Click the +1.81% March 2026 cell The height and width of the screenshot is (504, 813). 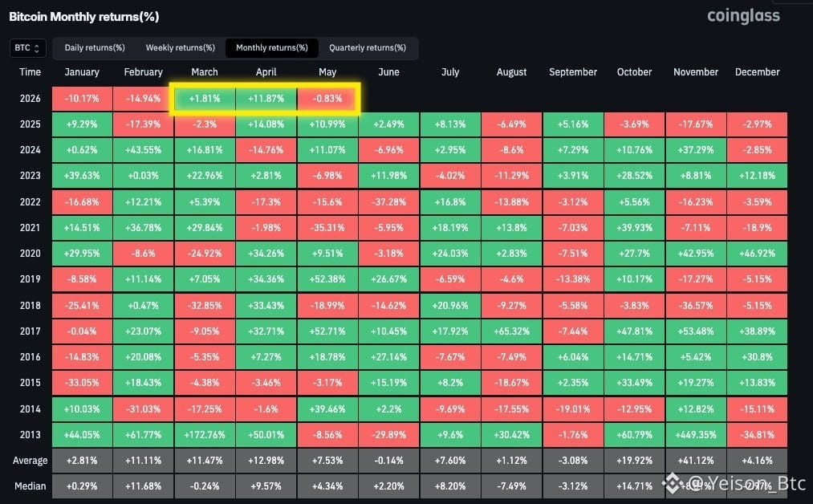[205, 99]
